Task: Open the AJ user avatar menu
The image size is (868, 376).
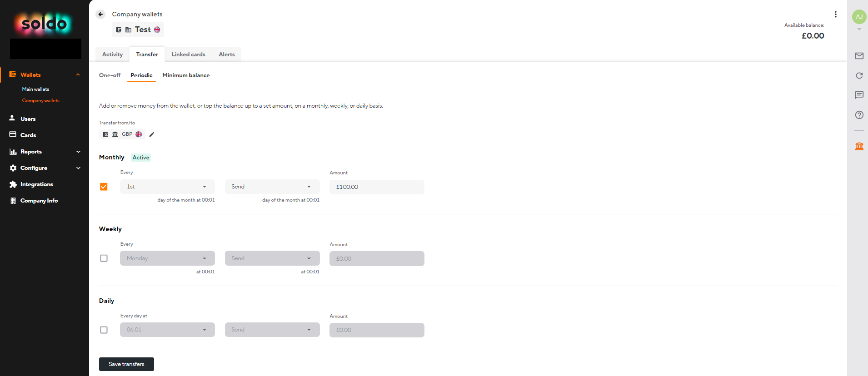Action: tap(859, 17)
